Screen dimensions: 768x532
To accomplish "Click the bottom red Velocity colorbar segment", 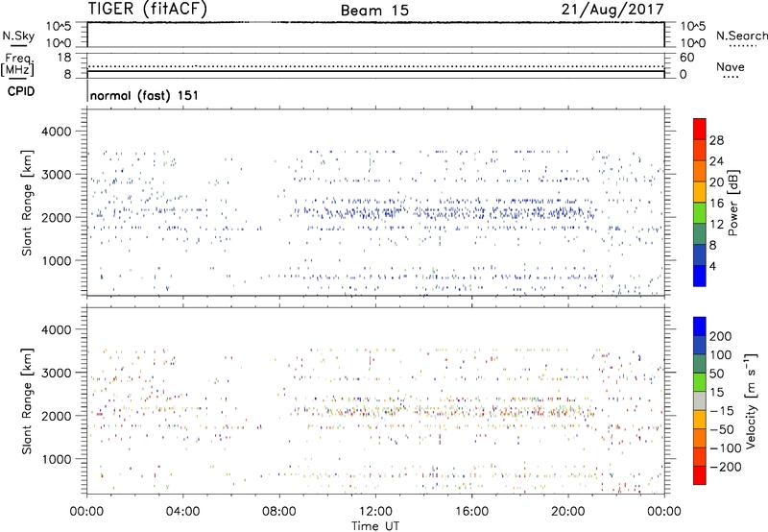I will click(x=700, y=475).
